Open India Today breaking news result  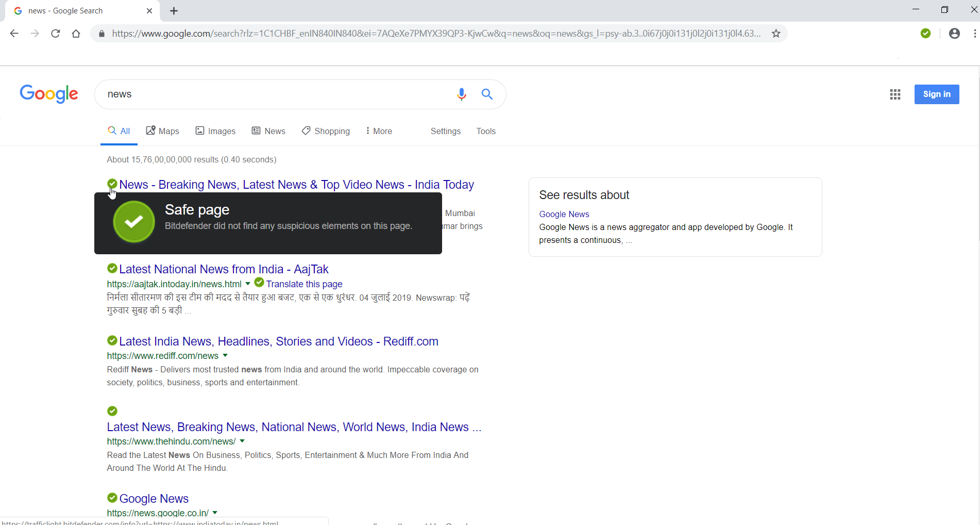[x=296, y=185]
